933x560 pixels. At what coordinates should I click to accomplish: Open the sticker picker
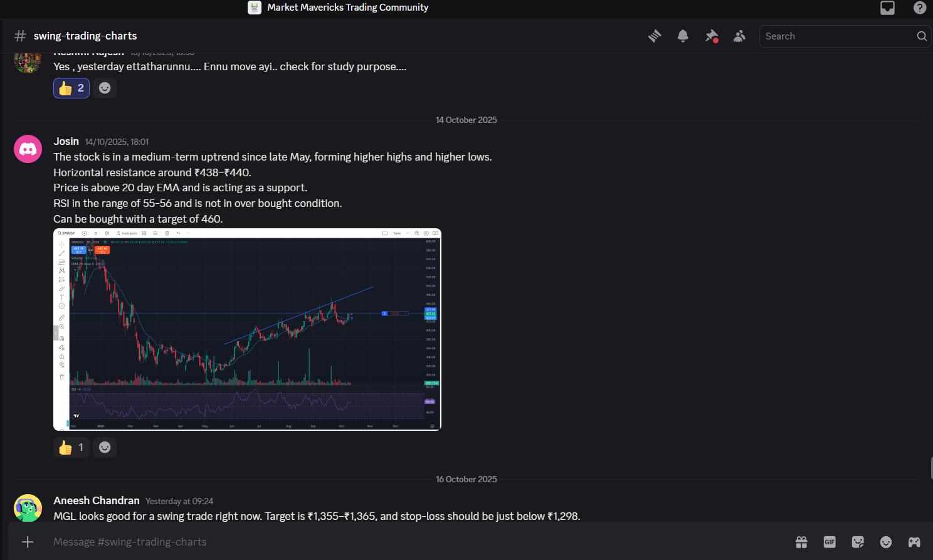(858, 542)
